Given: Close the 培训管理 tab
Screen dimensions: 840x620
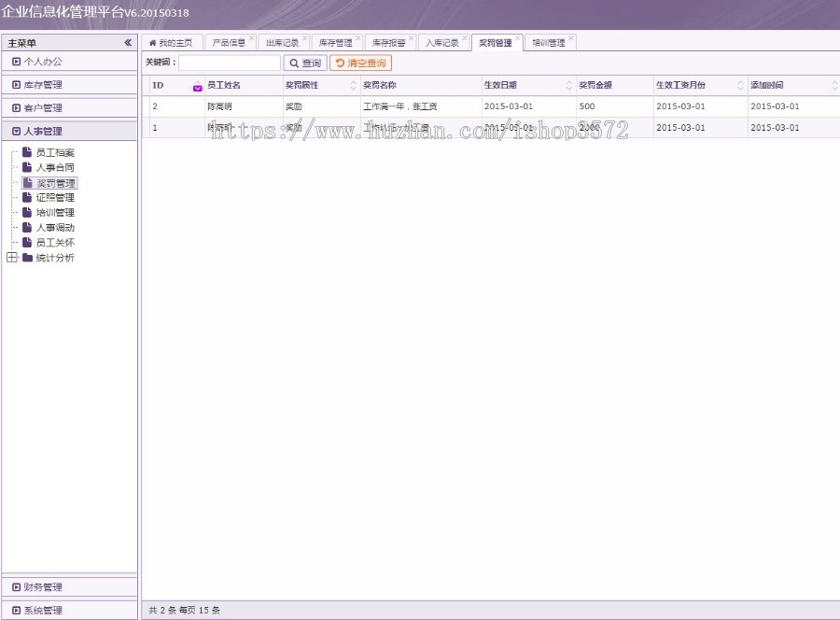Looking at the screenshot, I should tap(572, 35).
